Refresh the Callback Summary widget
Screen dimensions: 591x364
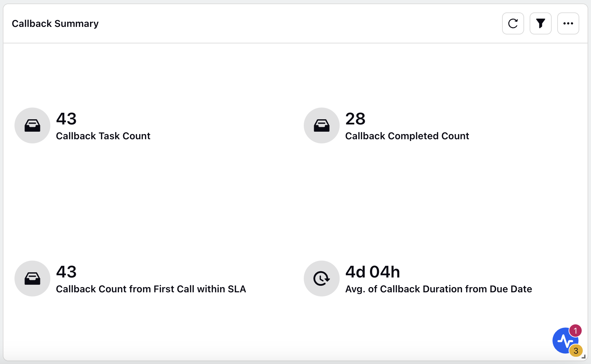(x=513, y=23)
